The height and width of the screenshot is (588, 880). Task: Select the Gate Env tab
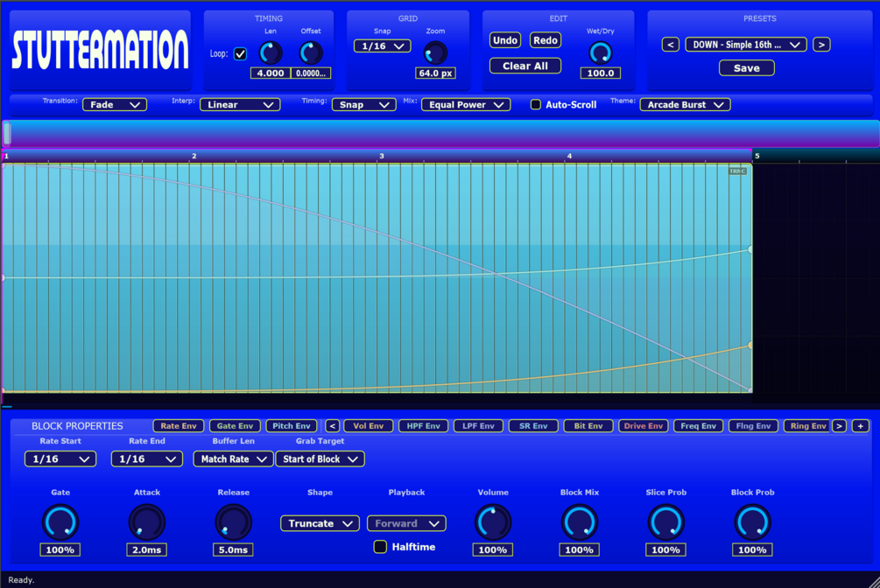[x=235, y=426]
